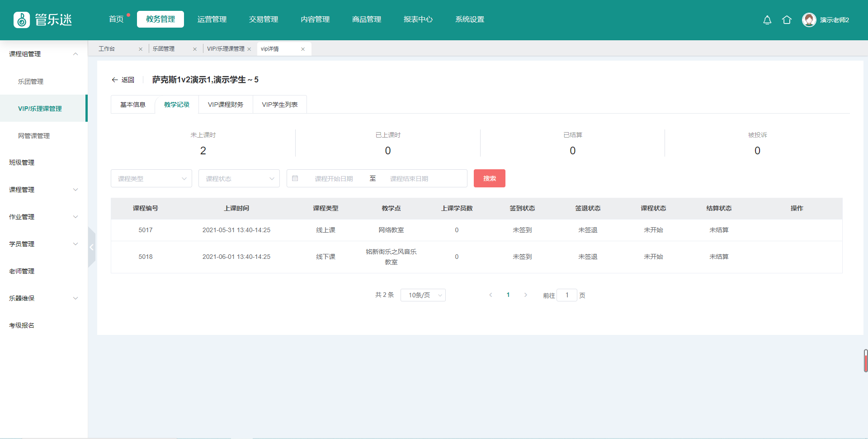This screenshot has height=439, width=868.
Task: Change the 10条/页 page size
Action: tap(423, 295)
